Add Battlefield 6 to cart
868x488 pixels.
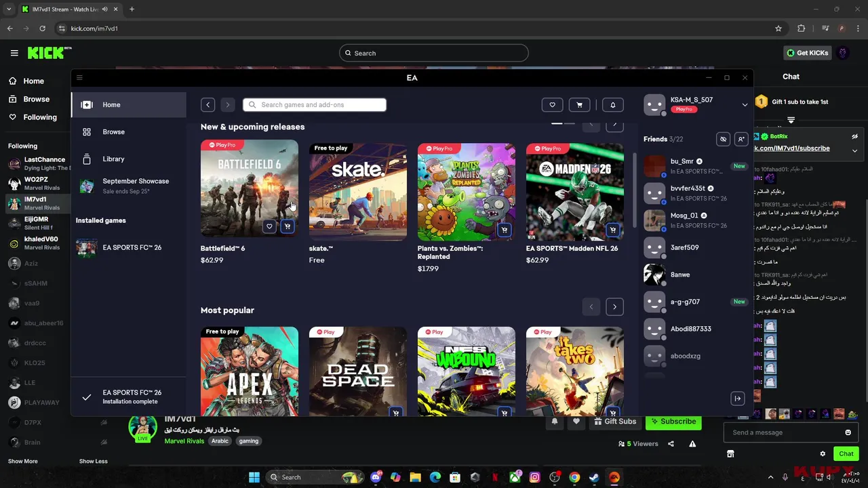pos(288,227)
